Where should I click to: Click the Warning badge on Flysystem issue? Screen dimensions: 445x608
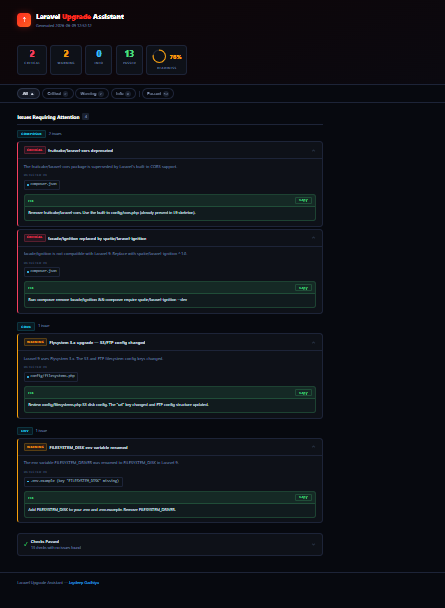tap(35, 342)
